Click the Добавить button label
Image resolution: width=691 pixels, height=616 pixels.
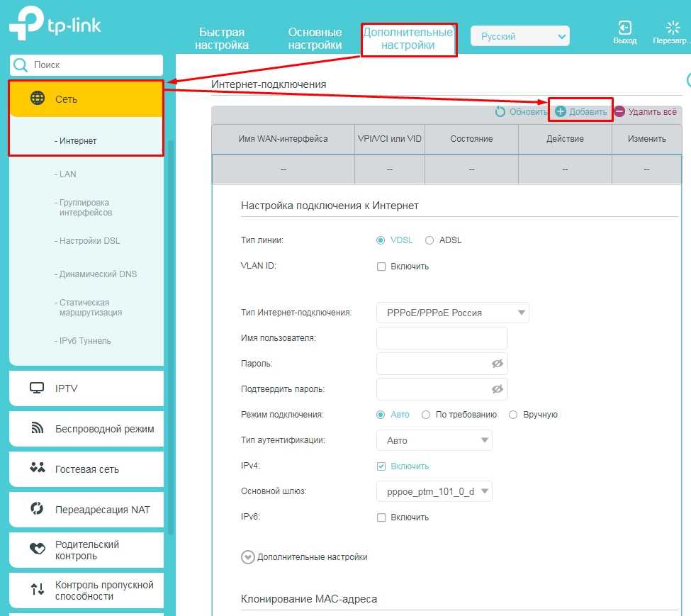[x=588, y=112]
